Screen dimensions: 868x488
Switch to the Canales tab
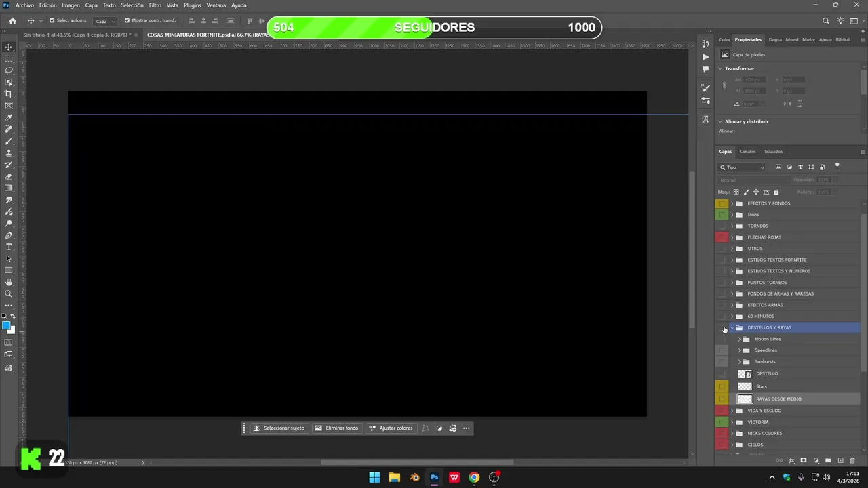pos(747,152)
